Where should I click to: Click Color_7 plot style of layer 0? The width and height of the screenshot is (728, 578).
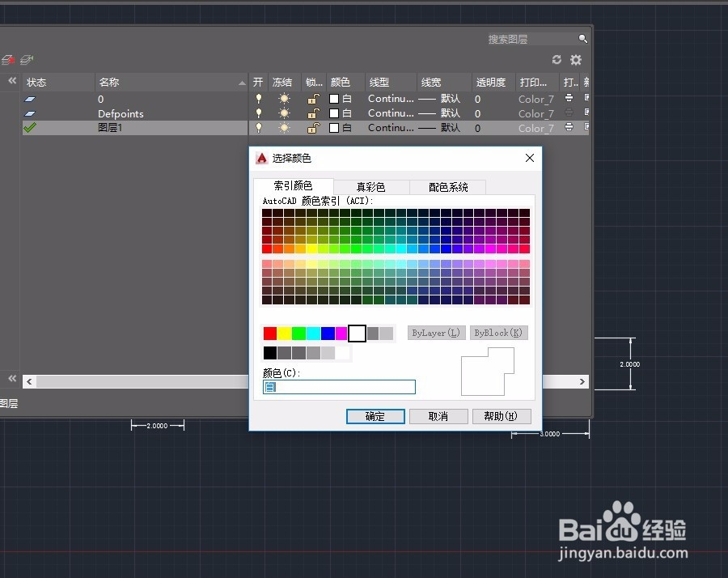535,99
